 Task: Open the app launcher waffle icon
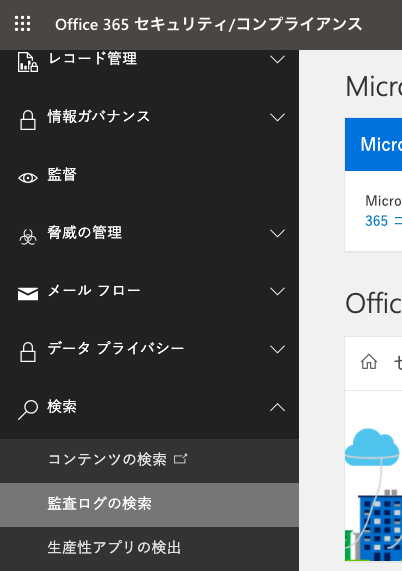[x=23, y=24]
